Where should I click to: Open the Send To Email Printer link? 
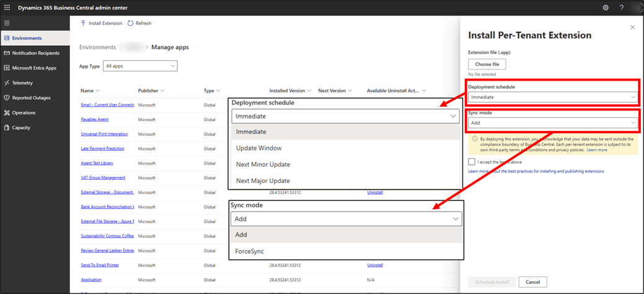(100, 265)
